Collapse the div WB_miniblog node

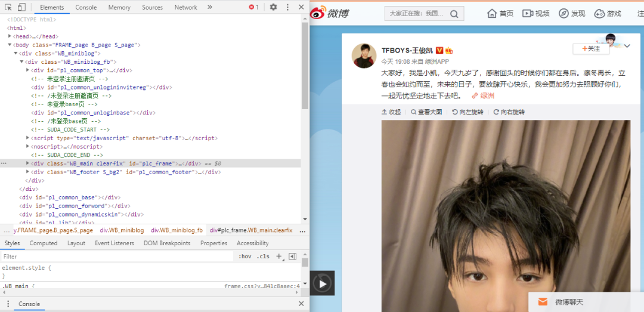[16, 54]
